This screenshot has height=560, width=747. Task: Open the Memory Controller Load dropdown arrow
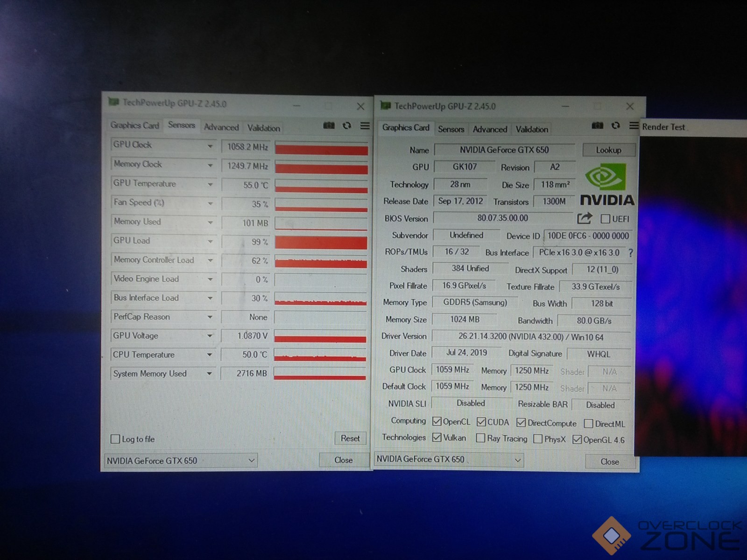(x=210, y=260)
